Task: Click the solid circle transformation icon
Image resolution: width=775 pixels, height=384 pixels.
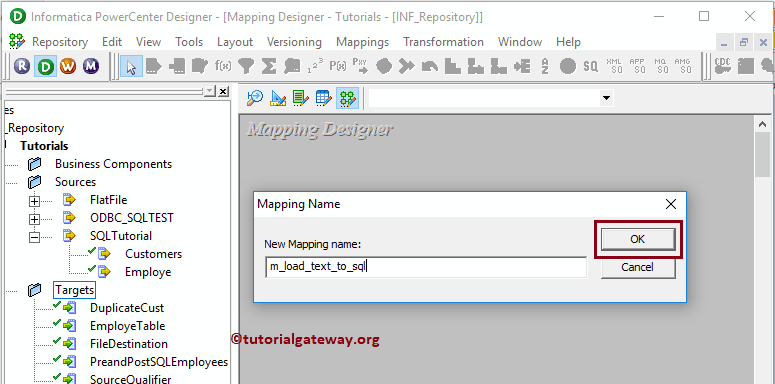Action: [x=567, y=66]
